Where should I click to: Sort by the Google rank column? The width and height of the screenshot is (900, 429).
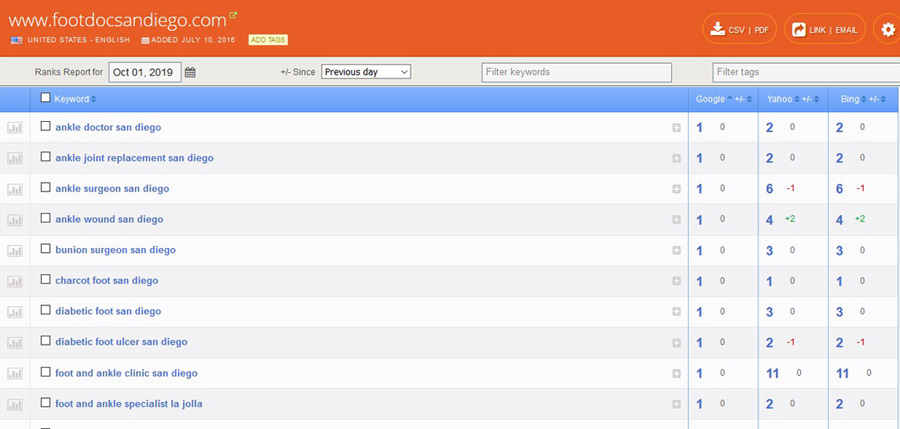[x=711, y=99]
